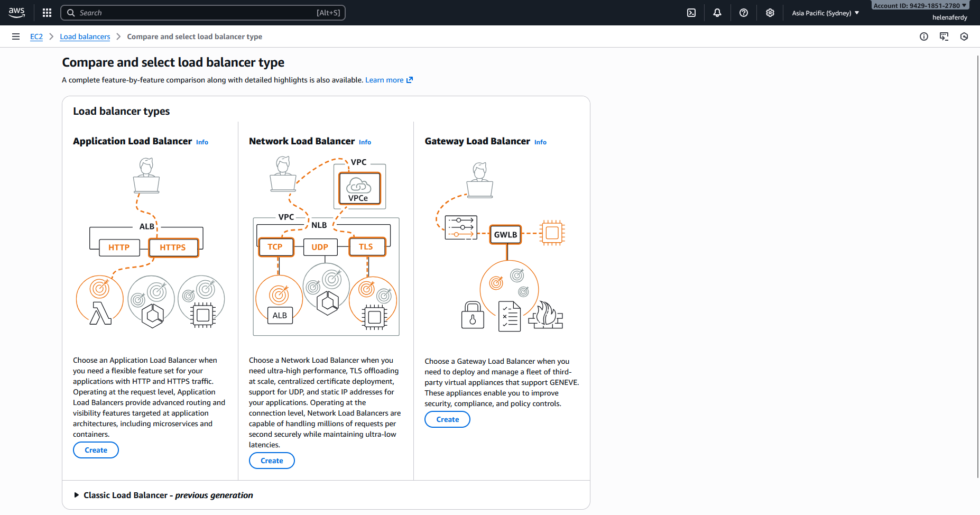Click the AWS logo home icon
Viewport: 980px width, 515px height.
pos(17,13)
